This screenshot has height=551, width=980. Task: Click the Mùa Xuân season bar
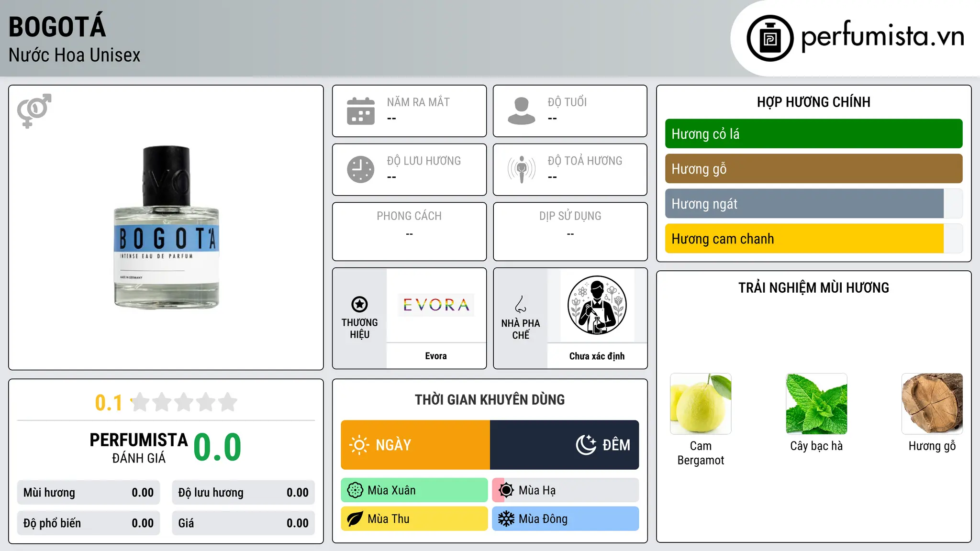pyautogui.click(x=414, y=490)
